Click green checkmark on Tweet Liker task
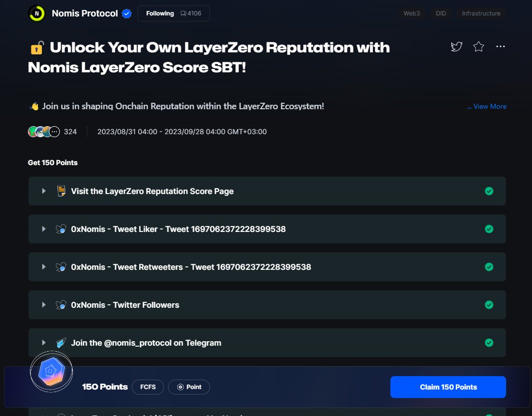532x416 pixels. tap(489, 229)
